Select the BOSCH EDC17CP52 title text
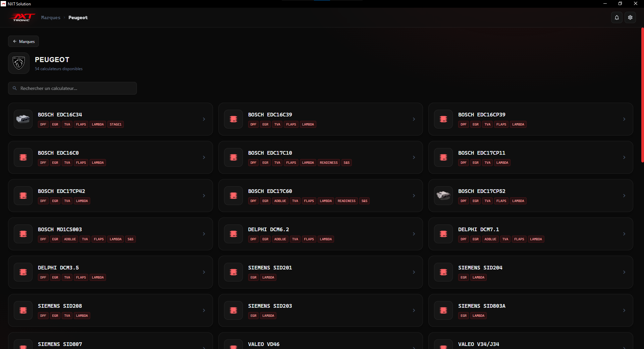The image size is (644, 349). click(482, 191)
